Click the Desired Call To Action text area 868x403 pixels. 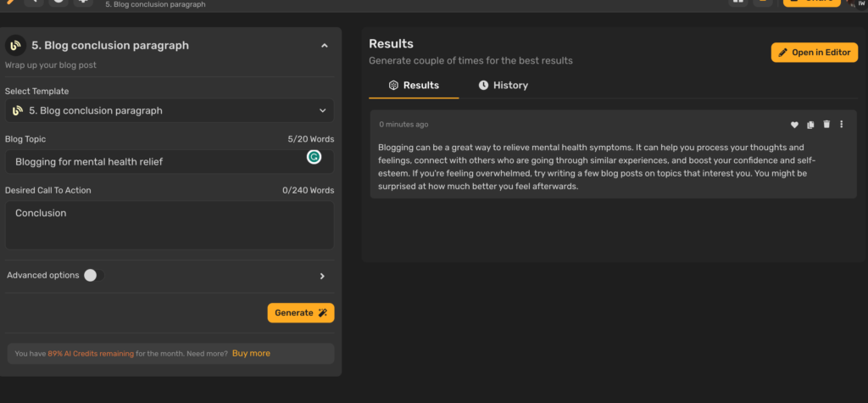click(x=170, y=225)
